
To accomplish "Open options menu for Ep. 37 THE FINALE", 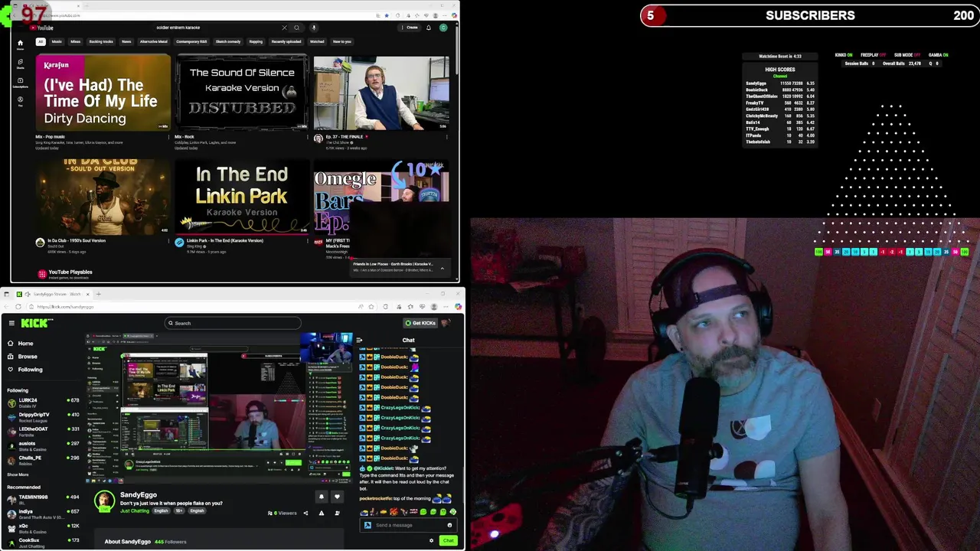I will tap(447, 137).
